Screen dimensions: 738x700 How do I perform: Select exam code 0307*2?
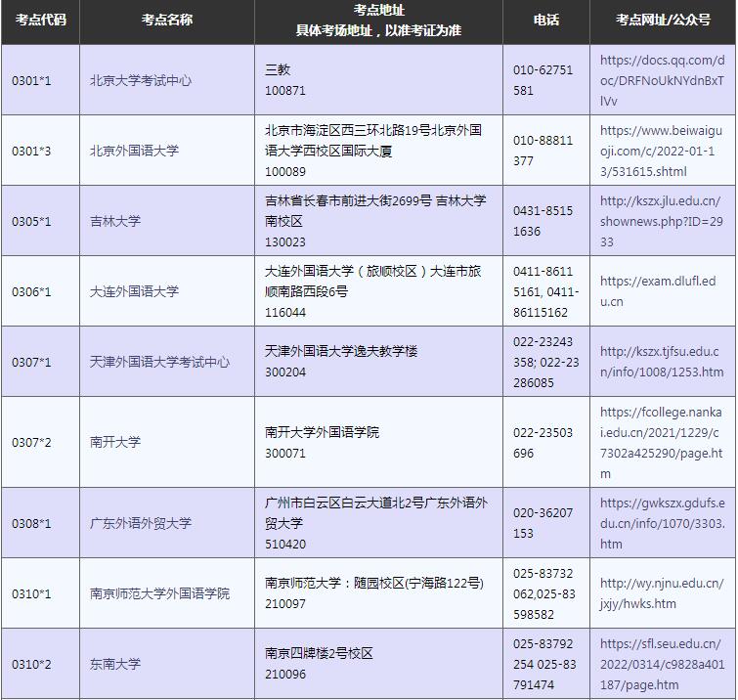(x=31, y=443)
